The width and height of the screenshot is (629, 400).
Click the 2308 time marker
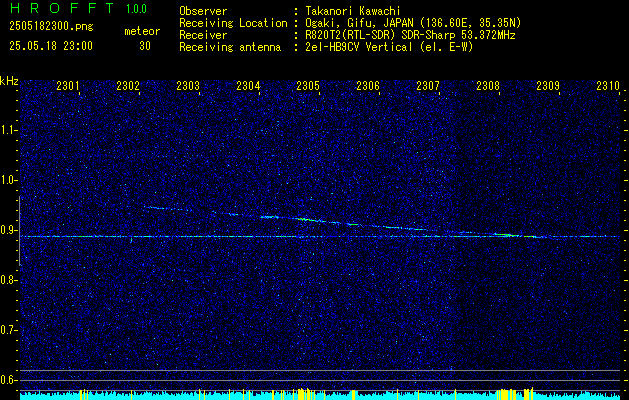click(488, 85)
